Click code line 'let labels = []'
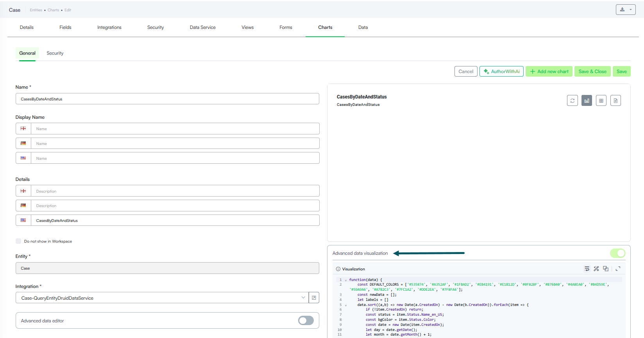Viewport: 644px width, 338px height. point(373,300)
